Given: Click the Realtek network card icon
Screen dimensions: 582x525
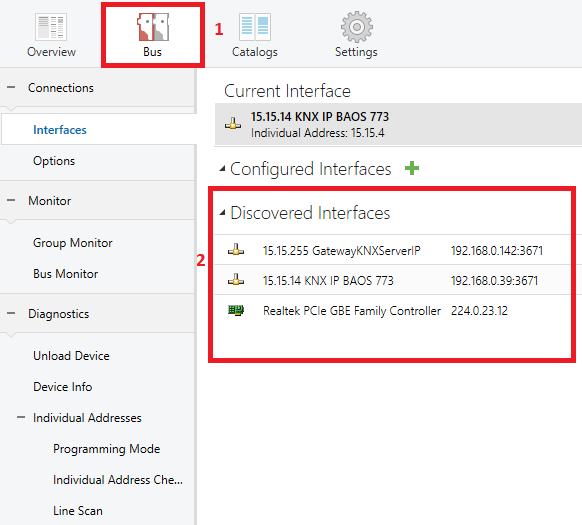Looking at the screenshot, I should coord(236,310).
